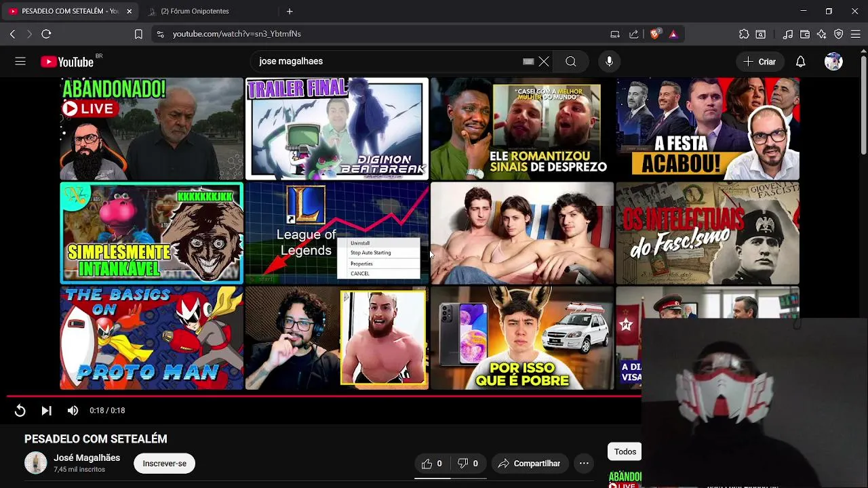Click the install app icon in address bar
This screenshot has width=868, height=488.
coord(615,34)
